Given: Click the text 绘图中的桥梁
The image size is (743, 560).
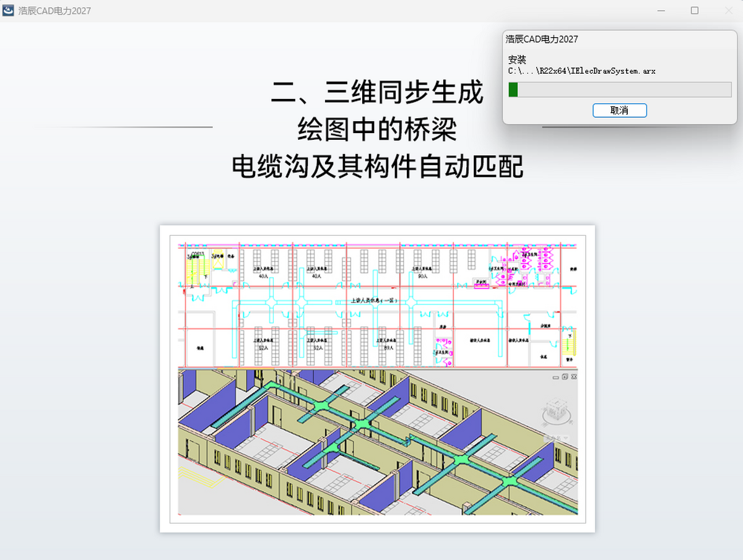Looking at the screenshot, I should click(x=377, y=129).
